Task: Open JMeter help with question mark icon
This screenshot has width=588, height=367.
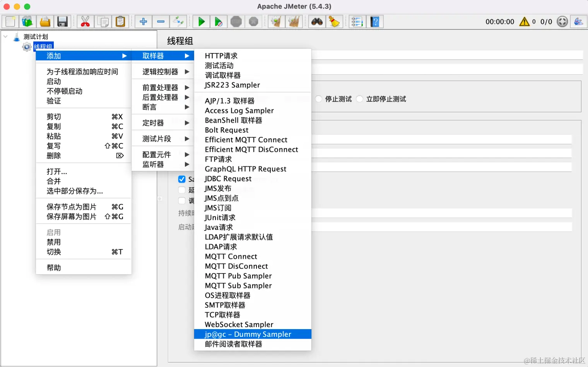Action: 375,22
